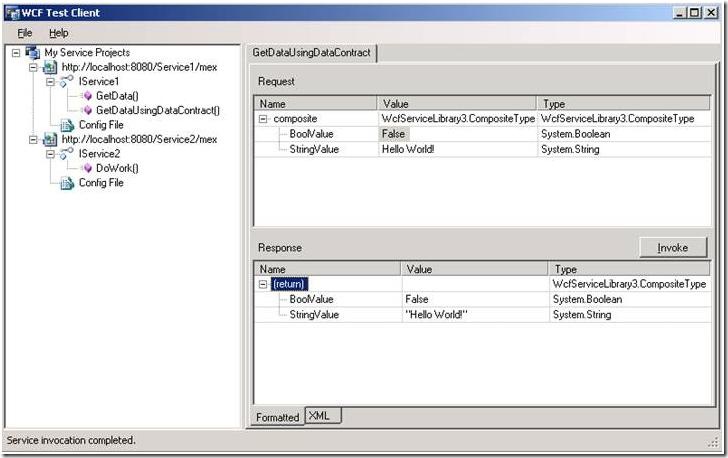Select the BoolValue name cell in Request
728x458 pixels.
[312, 134]
